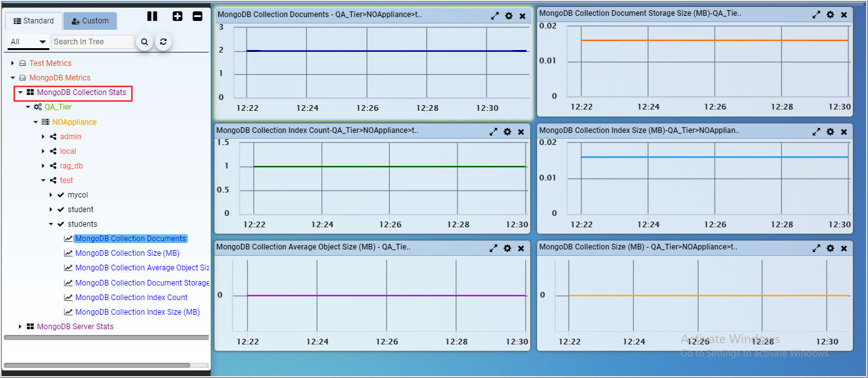The image size is (868, 378).
Task: Collapse the test database arrow
Action: click(x=43, y=180)
